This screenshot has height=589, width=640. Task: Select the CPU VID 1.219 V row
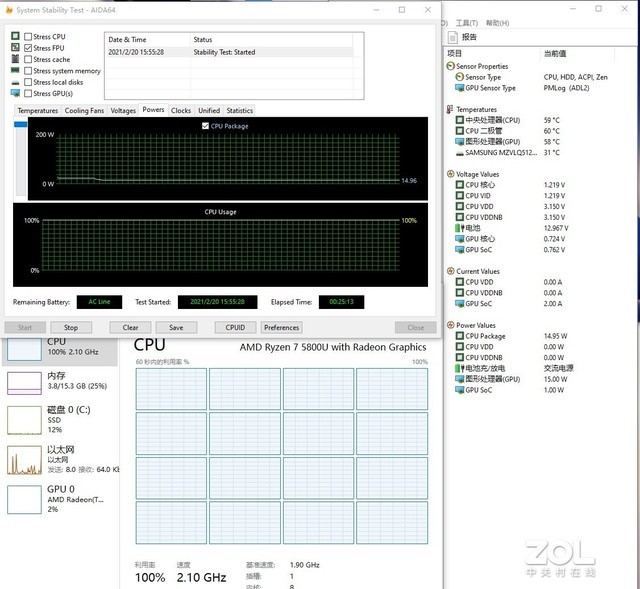click(511, 196)
